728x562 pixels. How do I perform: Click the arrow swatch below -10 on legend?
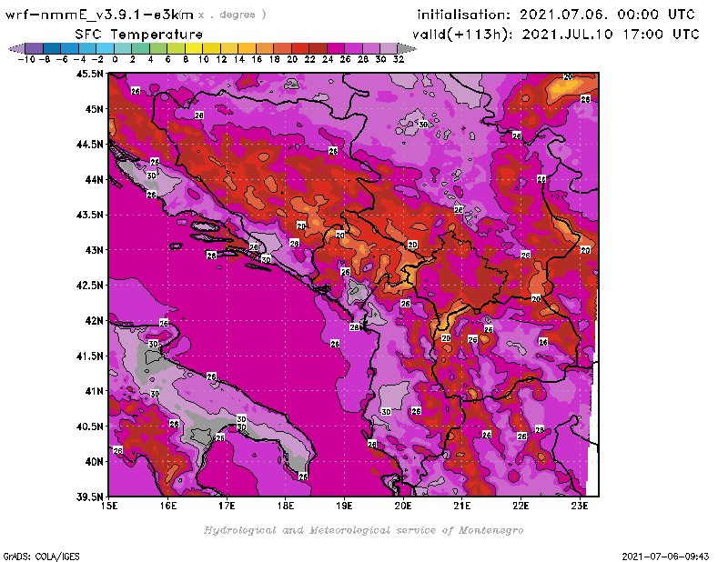click(x=16, y=48)
